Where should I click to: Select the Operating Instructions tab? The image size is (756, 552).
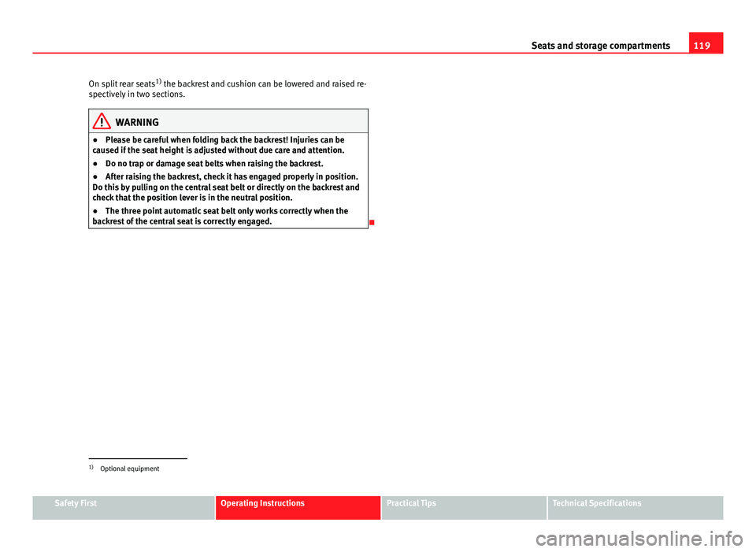[298, 508]
